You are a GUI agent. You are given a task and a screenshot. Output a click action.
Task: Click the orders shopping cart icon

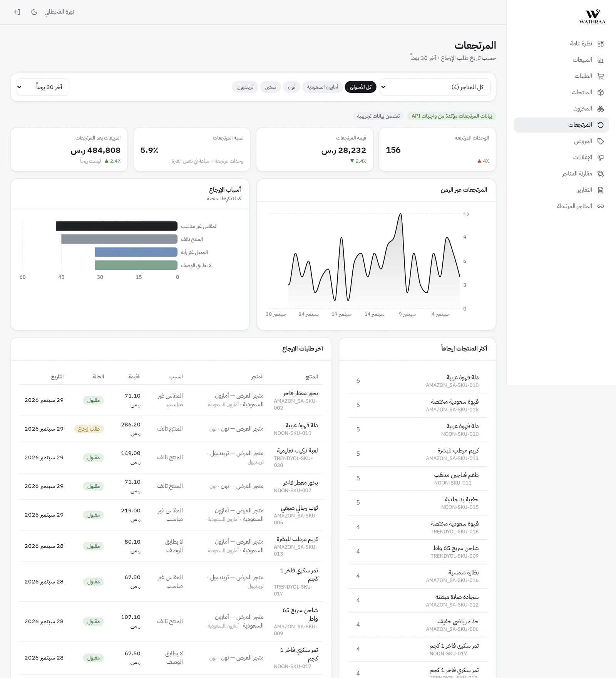pos(600,76)
